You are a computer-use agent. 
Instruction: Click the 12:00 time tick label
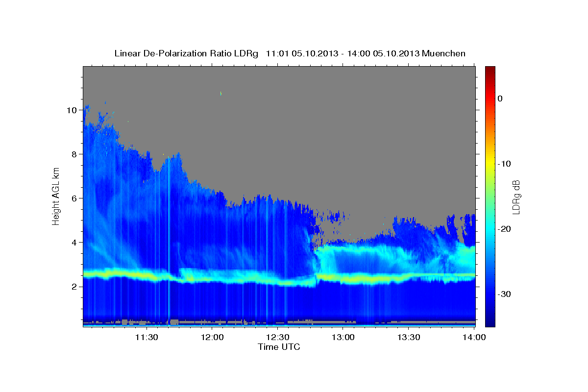point(212,337)
